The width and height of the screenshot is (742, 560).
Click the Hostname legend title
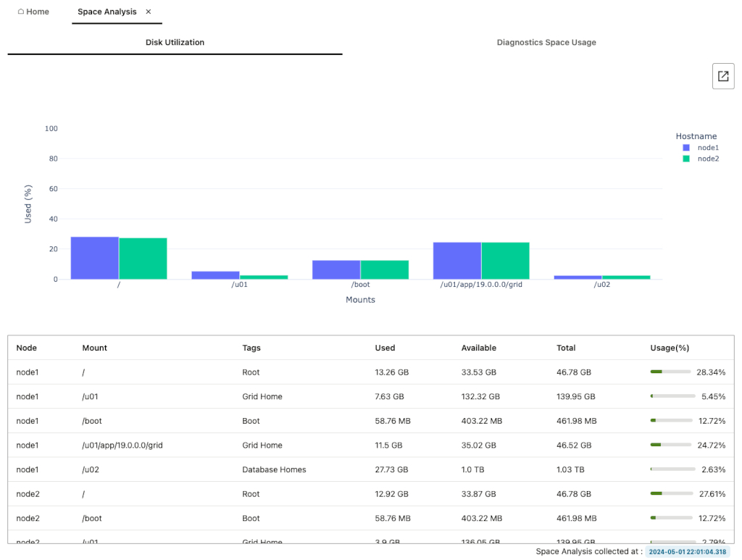696,135
